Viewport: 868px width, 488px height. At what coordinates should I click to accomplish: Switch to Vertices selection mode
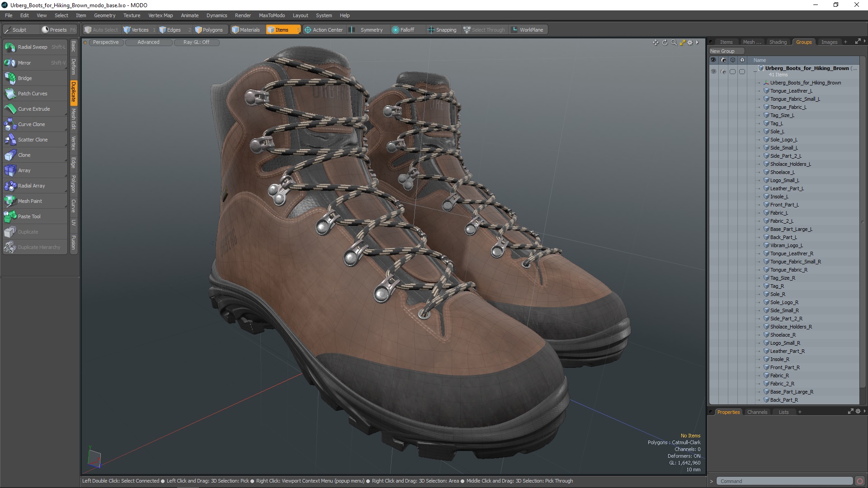[x=140, y=30]
